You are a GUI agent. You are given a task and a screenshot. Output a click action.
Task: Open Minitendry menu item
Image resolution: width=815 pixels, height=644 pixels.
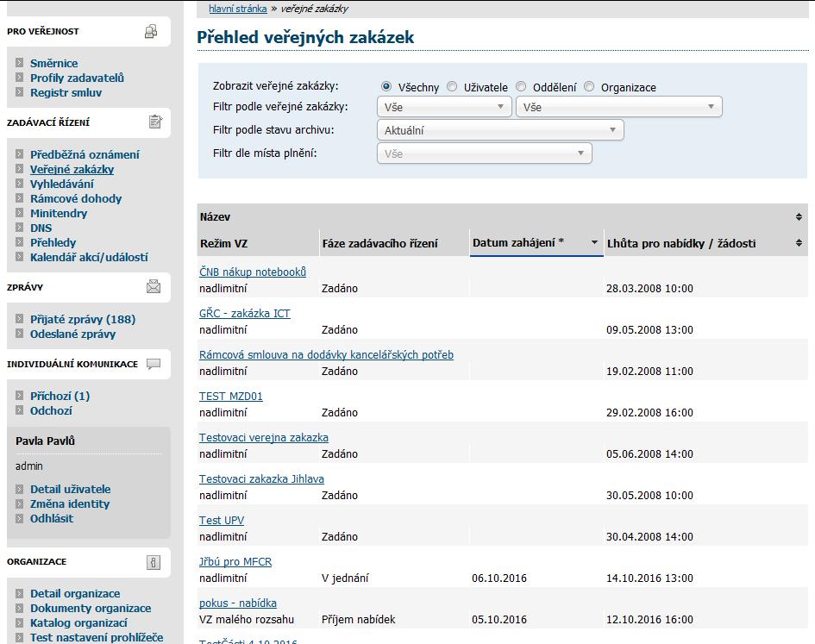[x=59, y=213]
